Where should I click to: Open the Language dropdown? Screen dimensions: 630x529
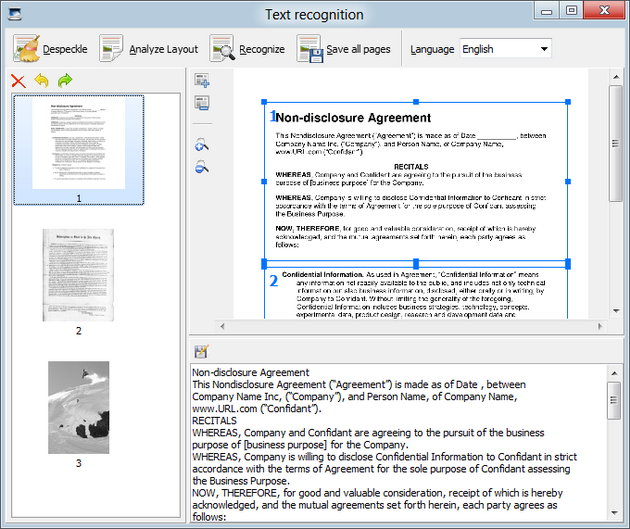click(x=505, y=48)
